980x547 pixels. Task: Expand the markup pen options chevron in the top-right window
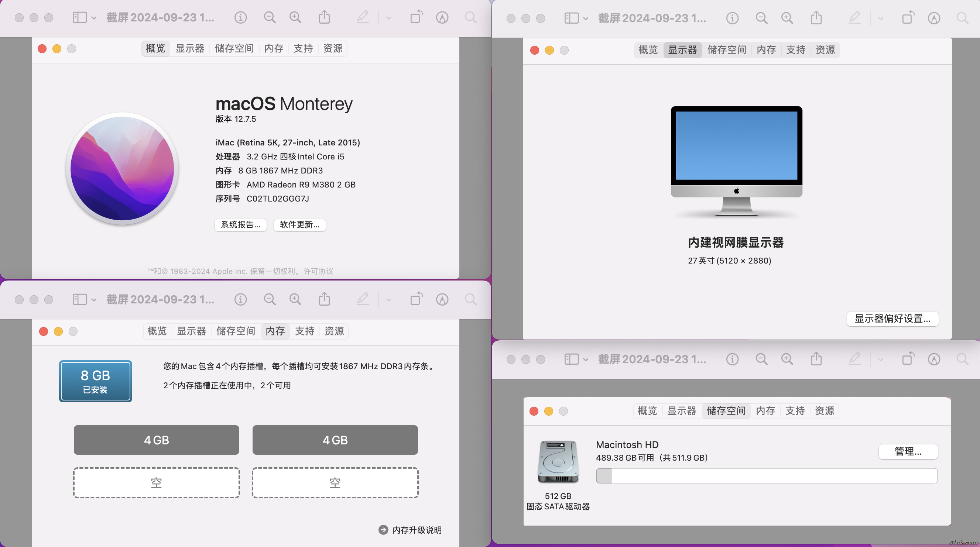pos(880,18)
